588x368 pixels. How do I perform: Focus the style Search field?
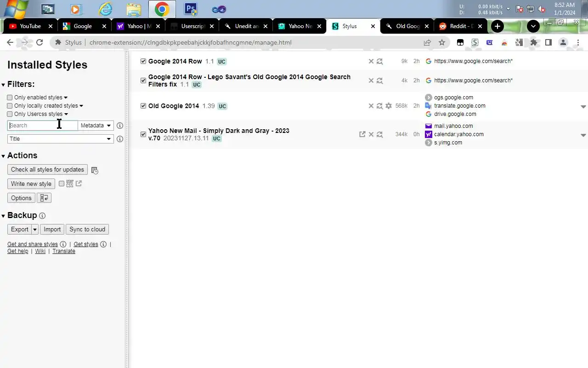[43, 126]
